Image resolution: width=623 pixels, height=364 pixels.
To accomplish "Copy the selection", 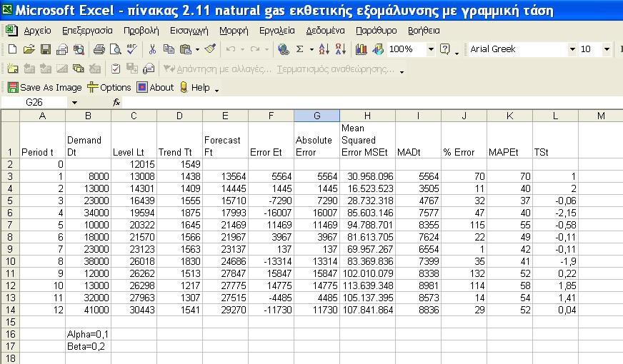I will [x=169, y=49].
